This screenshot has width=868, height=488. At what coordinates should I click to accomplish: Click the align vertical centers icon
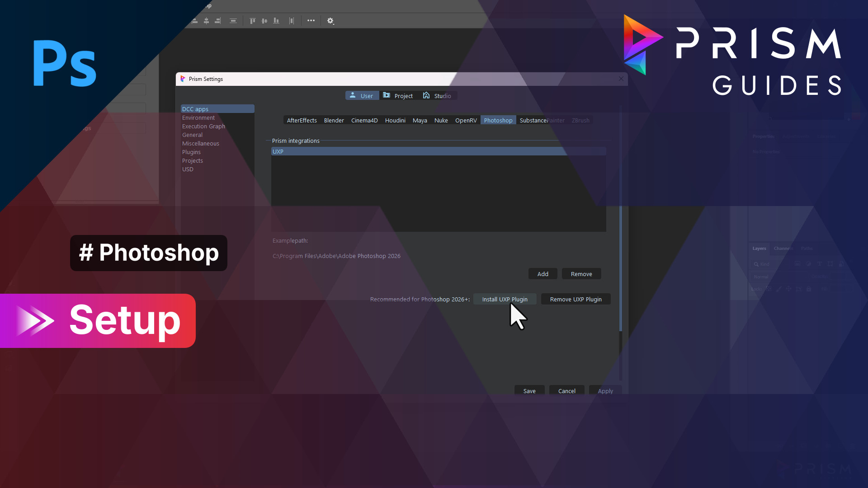tap(264, 21)
